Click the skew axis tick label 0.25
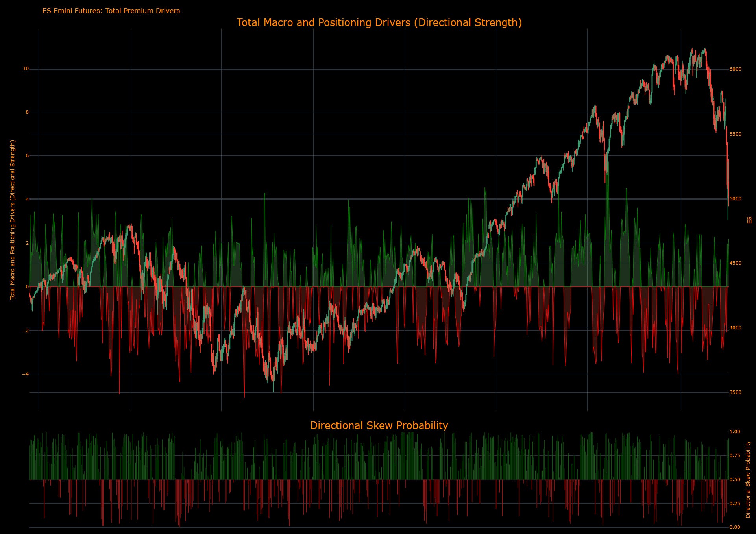756x534 pixels. pyautogui.click(x=735, y=503)
